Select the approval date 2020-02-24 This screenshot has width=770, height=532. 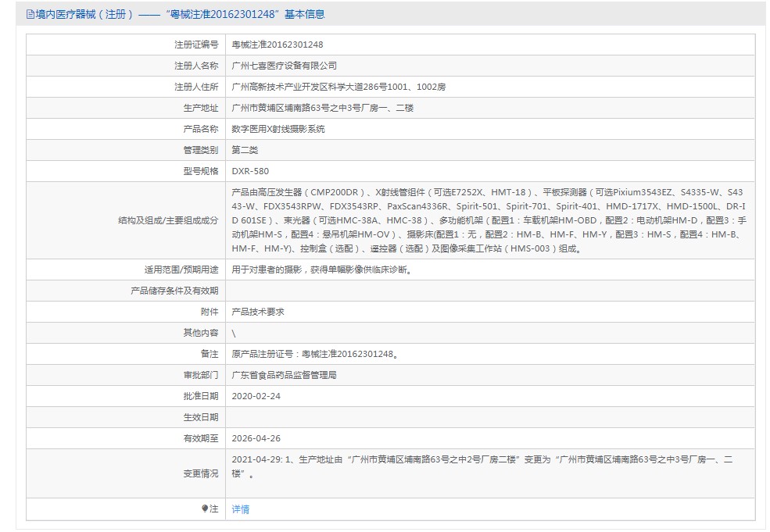coord(256,396)
